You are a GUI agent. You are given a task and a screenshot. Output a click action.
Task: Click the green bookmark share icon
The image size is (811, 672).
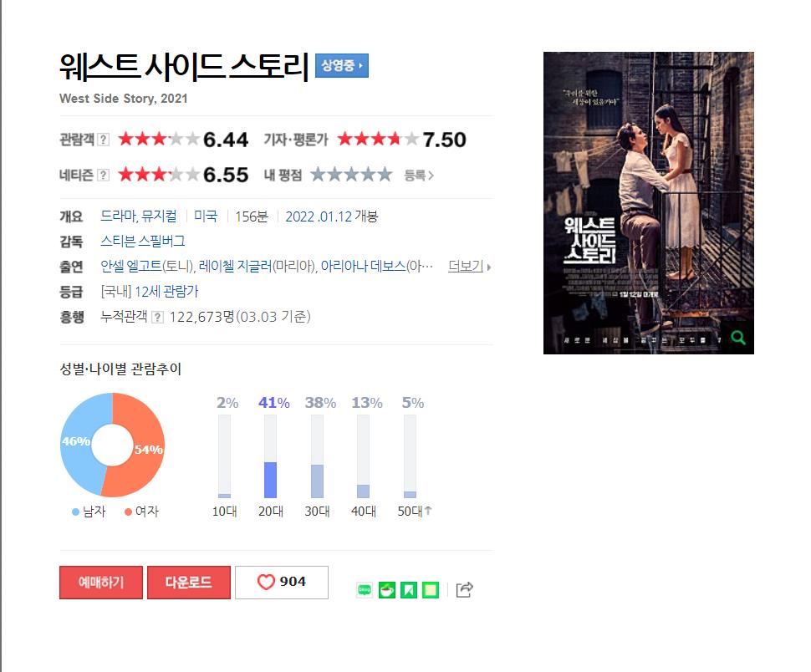(x=409, y=590)
